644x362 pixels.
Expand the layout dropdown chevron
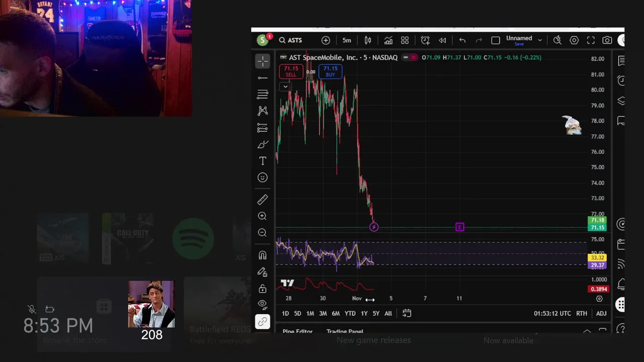(x=540, y=40)
